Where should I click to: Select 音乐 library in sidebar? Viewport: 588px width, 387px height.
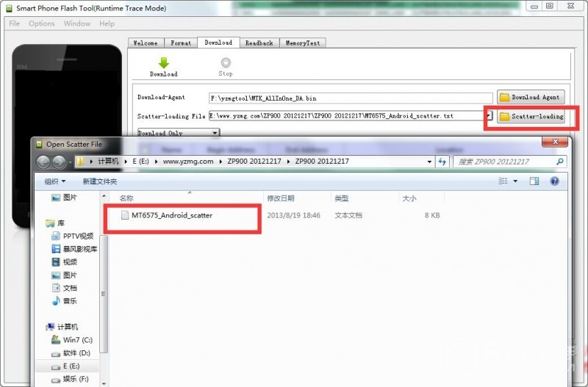pyautogui.click(x=64, y=300)
